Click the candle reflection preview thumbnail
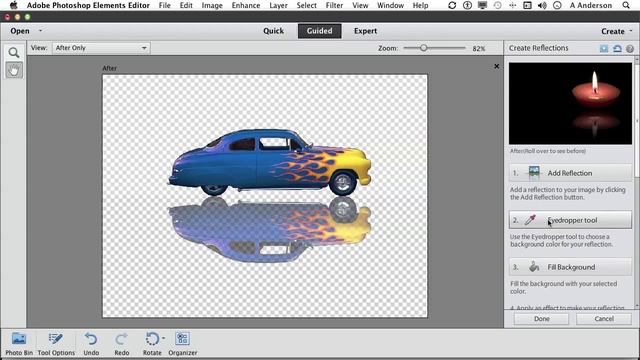 click(570, 103)
